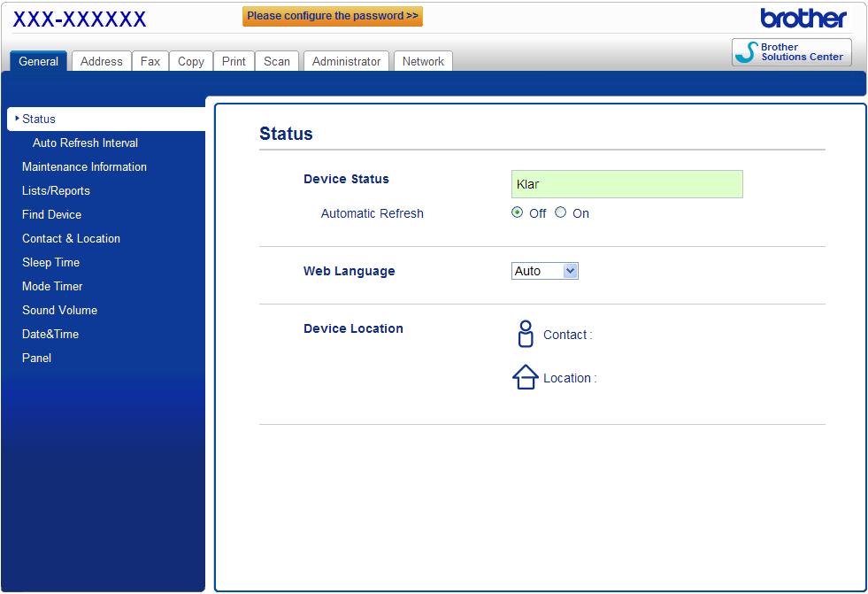Click the Web Language label
This screenshot has height=594, width=868.
point(350,271)
